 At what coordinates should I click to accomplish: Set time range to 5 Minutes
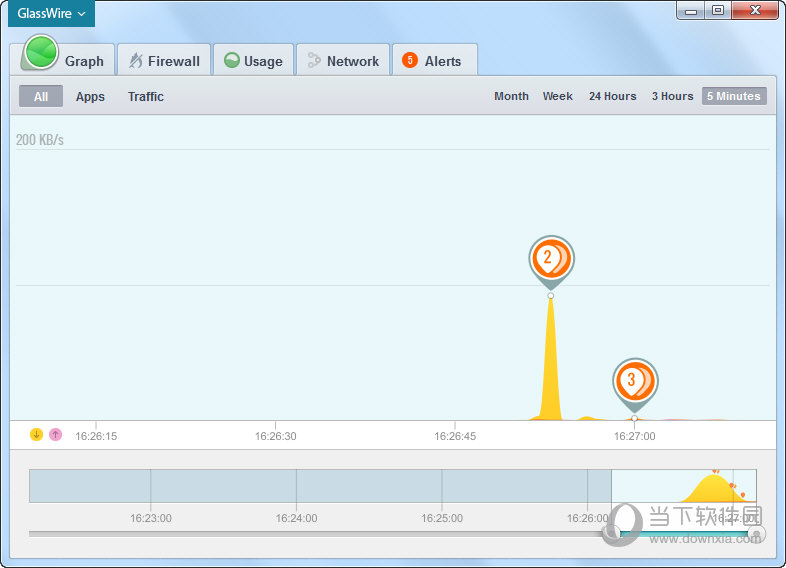pos(734,96)
